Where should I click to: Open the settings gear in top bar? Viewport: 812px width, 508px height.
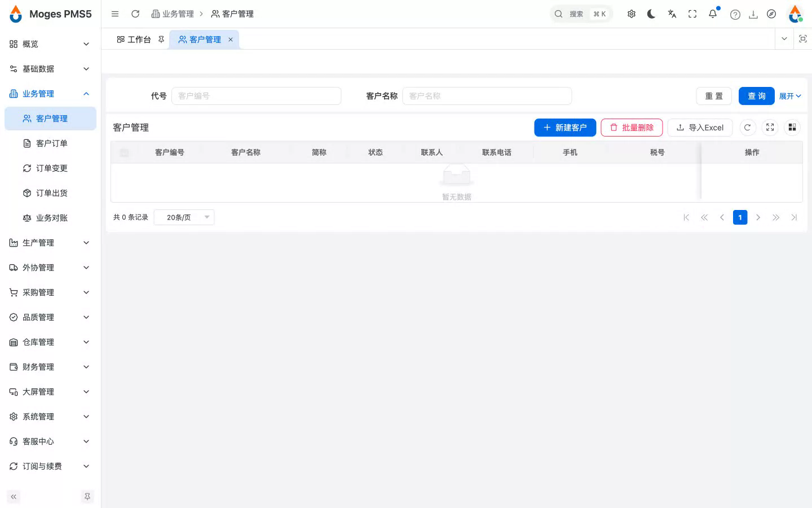[x=632, y=14]
